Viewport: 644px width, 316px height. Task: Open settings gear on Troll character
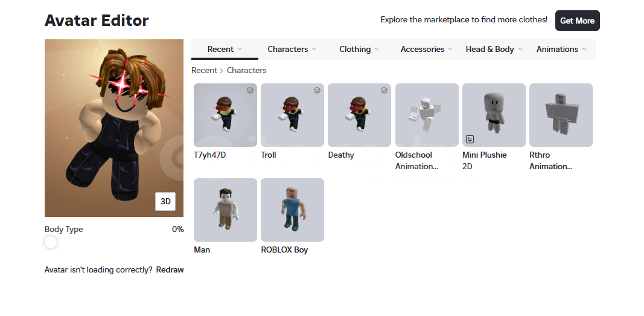[x=317, y=91]
